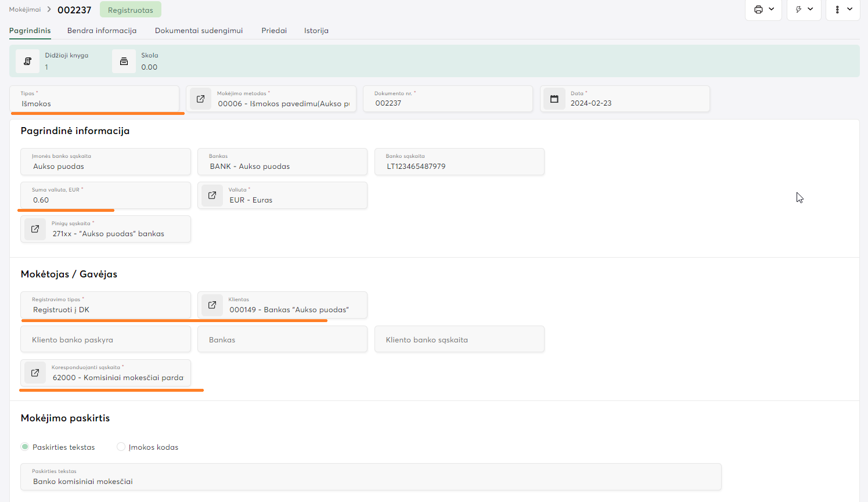Viewport: 868px width, 502px height.
Task: Open the three-dot more options menu
Action: [842, 9]
